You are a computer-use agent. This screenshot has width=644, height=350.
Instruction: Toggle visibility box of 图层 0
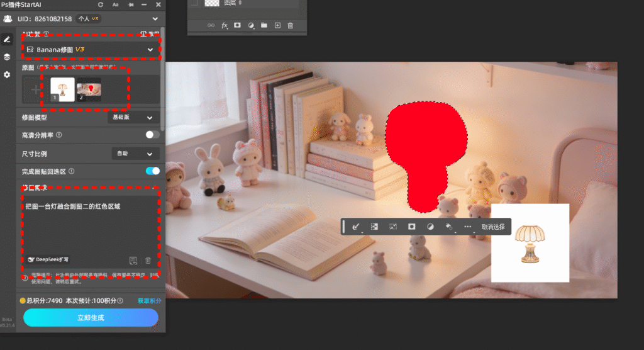pyautogui.click(x=194, y=3)
